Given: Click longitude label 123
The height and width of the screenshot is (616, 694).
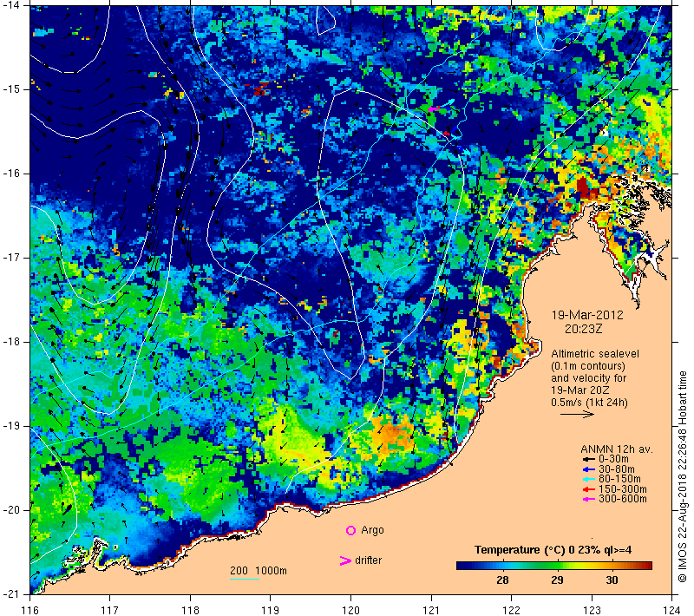Looking at the screenshot, I should (592, 610).
